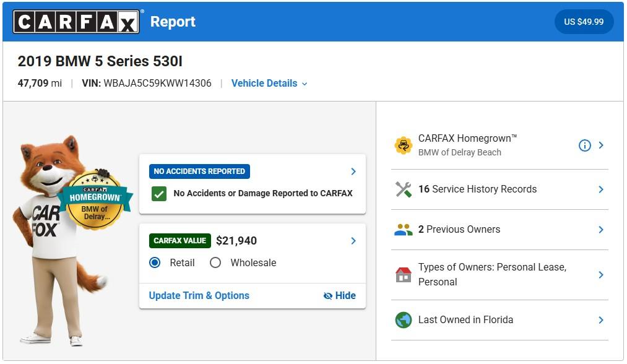Click the CARFAX VALUE green badge
Screen dimensions: 627x364
point(179,241)
